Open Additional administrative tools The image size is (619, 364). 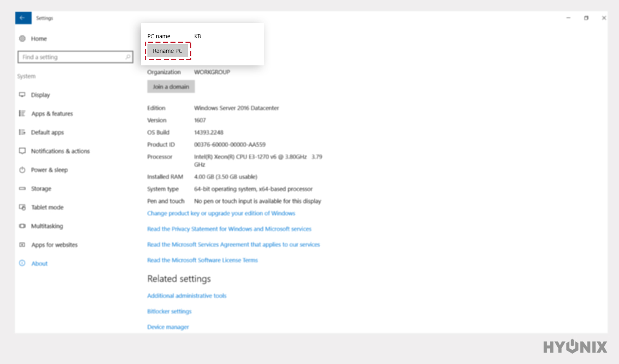(186, 296)
